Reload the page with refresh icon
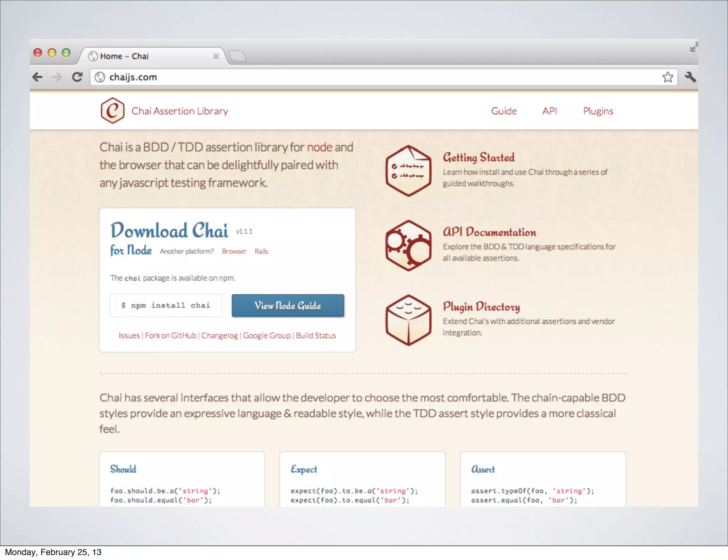Viewport: 728px width, 560px height. (x=77, y=77)
